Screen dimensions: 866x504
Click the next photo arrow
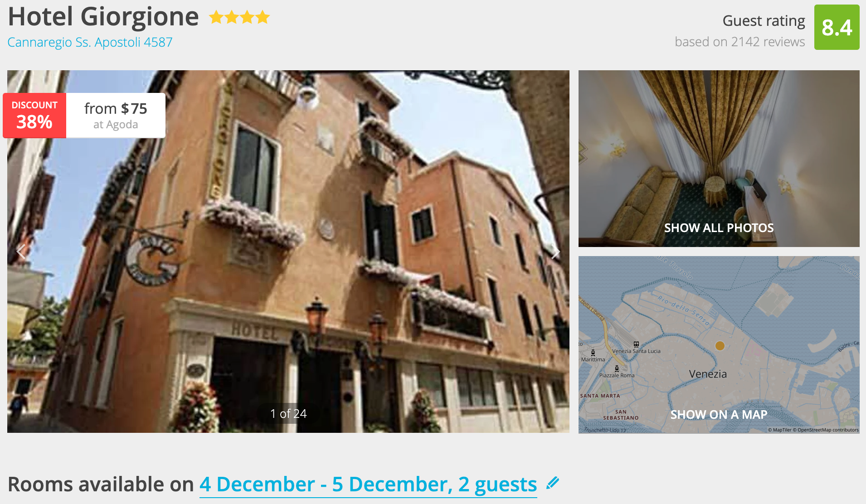[555, 252]
